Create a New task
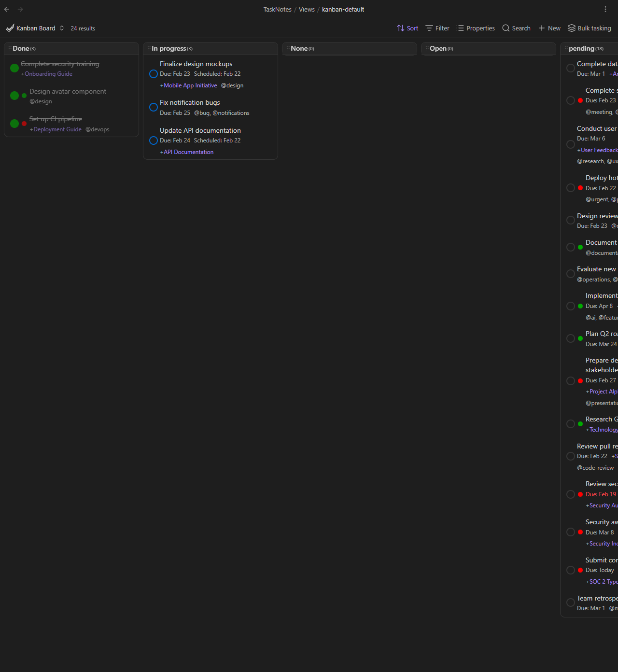618x672 pixels. point(549,28)
